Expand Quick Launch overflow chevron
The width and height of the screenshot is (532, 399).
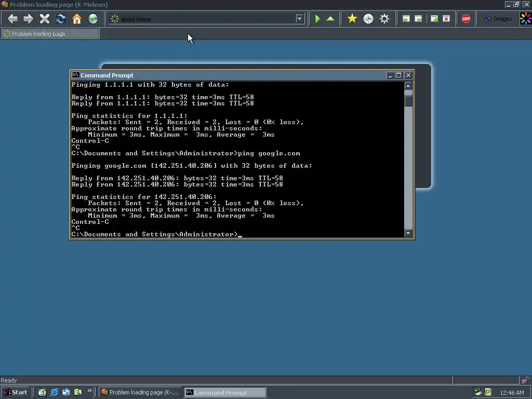pyautogui.click(x=89, y=391)
